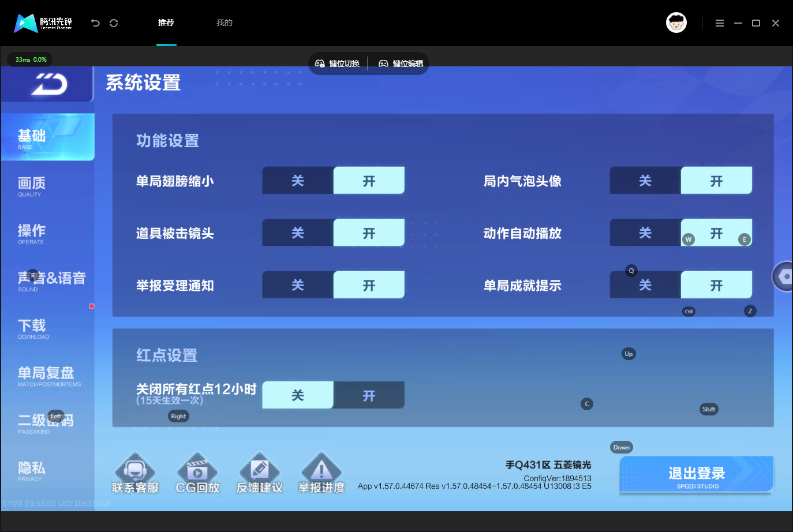The image size is (793, 532).
Task: Open the hamburger menu icon
Action: 720,23
